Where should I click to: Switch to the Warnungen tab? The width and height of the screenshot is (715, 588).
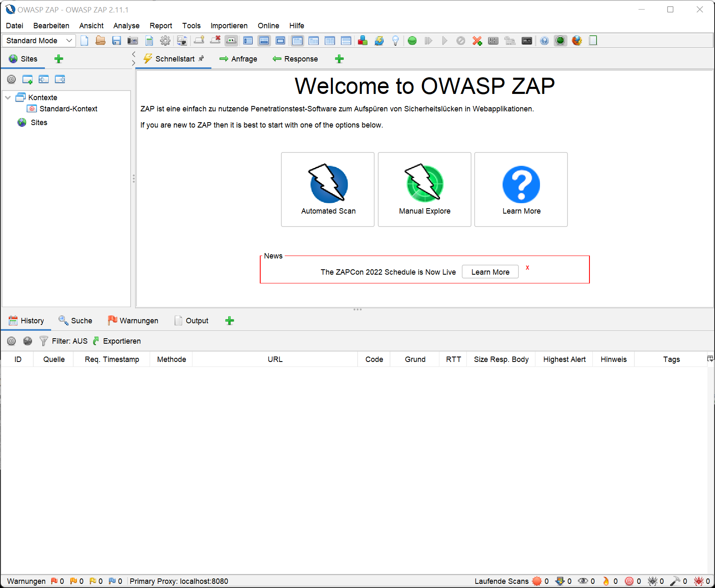coord(133,321)
